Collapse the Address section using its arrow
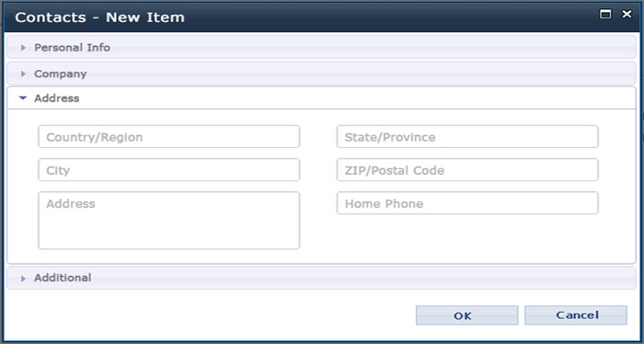 click(x=23, y=98)
